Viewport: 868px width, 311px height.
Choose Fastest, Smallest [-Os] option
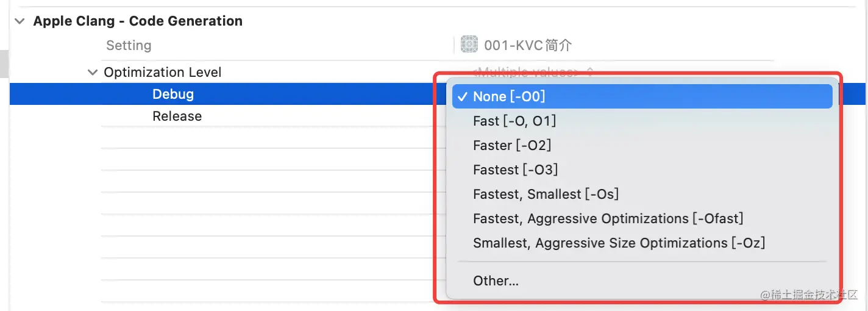[x=546, y=195]
